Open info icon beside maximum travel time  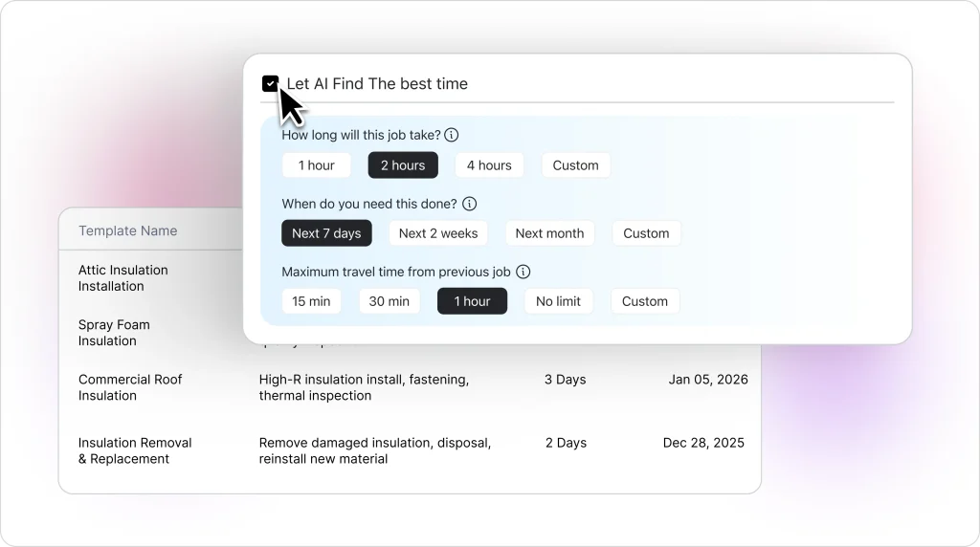point(523,272)
